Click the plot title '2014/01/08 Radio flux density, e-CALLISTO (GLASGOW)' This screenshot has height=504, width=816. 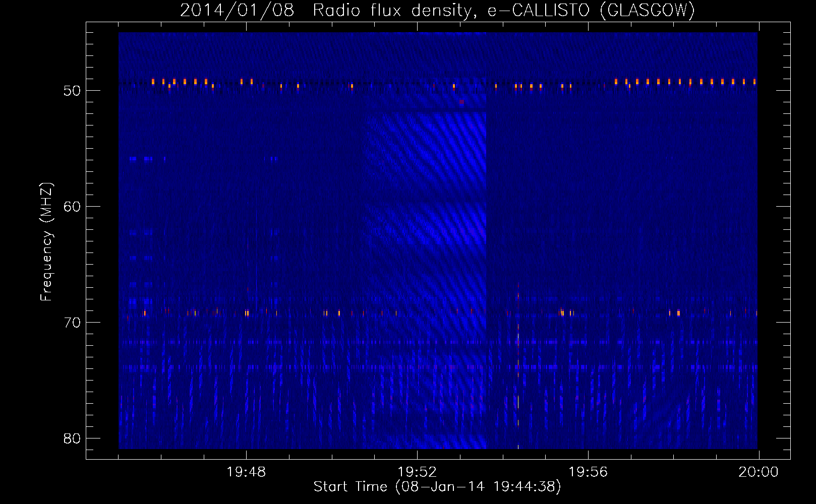point(437,10)
